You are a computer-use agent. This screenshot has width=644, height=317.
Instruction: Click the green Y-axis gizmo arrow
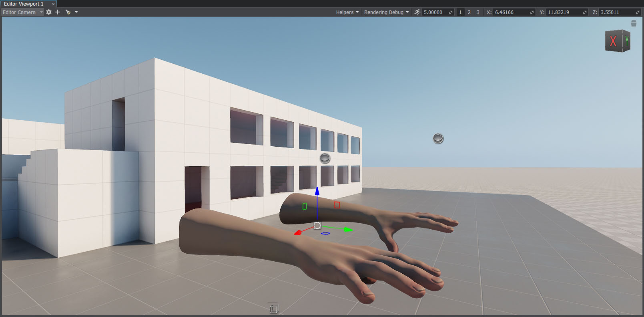click(x=348, y=230)
